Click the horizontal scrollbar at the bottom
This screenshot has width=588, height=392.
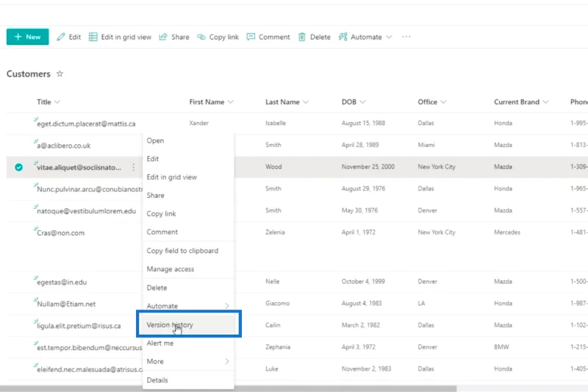tap(228, 389)
